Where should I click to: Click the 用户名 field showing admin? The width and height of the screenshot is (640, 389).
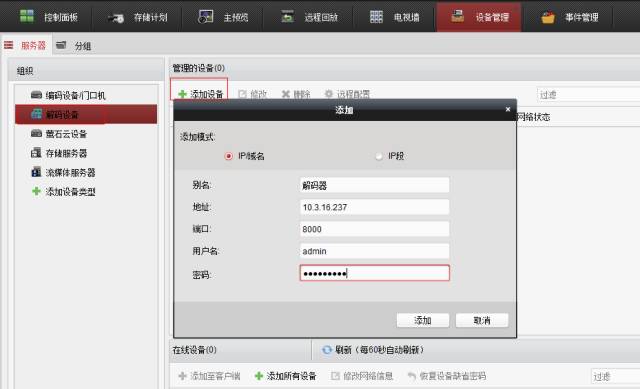[374, 251]
